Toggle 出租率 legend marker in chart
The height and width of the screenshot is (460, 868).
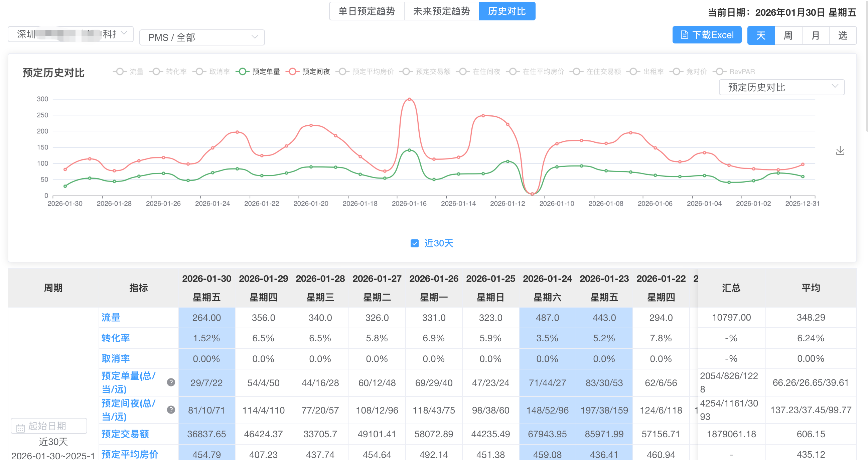click(633, 72)
